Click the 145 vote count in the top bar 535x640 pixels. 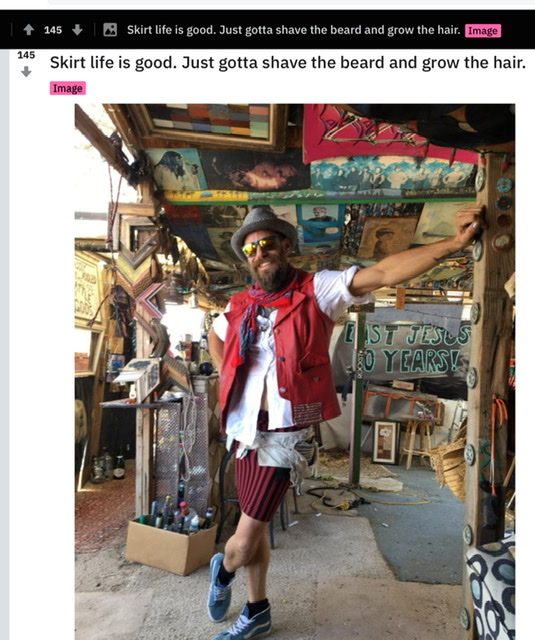point(53,30)
